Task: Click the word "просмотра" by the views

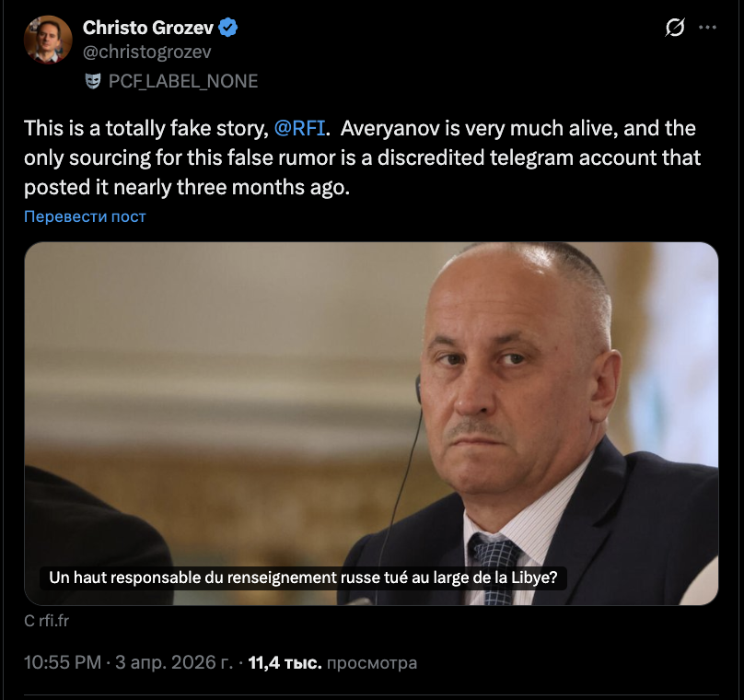Action: [372, 662]
